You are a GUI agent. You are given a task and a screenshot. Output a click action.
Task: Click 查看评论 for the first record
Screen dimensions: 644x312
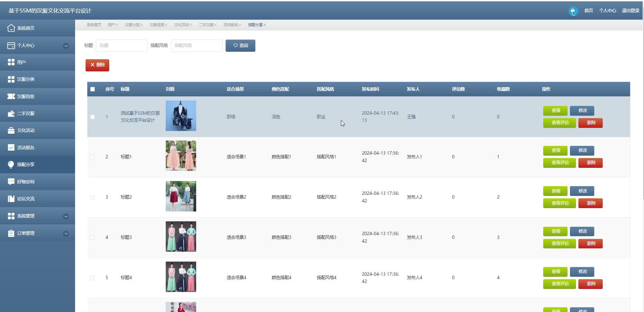click(559, 123)
